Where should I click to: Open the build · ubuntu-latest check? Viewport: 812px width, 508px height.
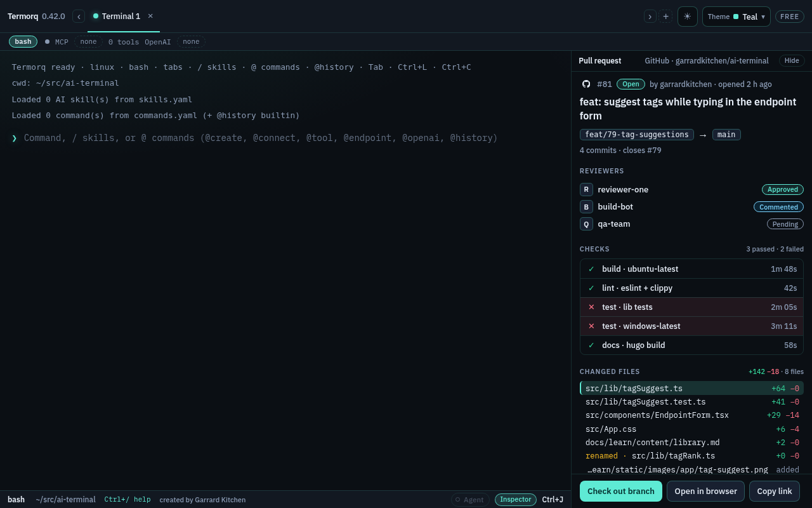click(x=691, y=269)
